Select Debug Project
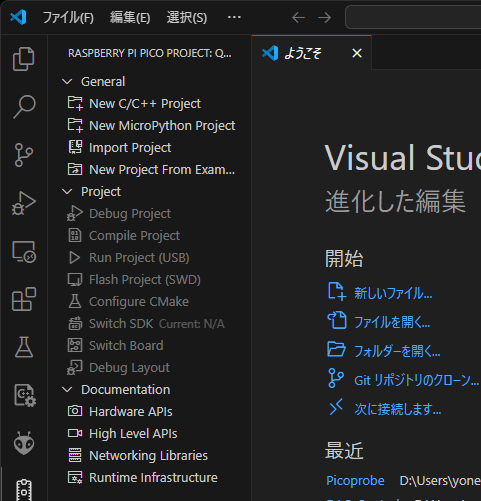The image size is (481, 501). tap(149, 214)
